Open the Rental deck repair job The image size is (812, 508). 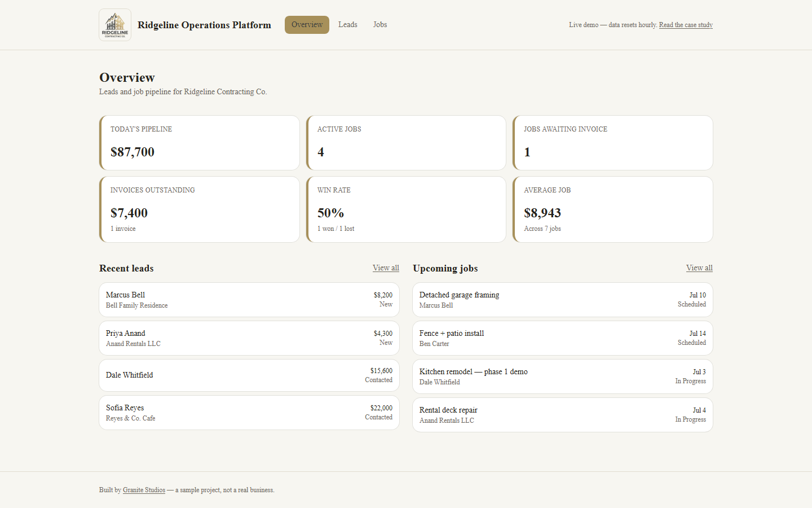click(563, 415)
